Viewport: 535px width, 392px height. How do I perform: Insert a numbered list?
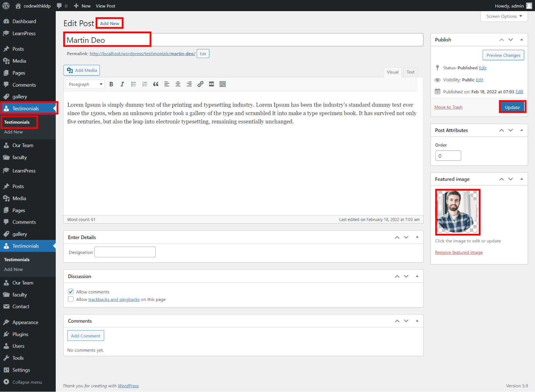[145, 84]
